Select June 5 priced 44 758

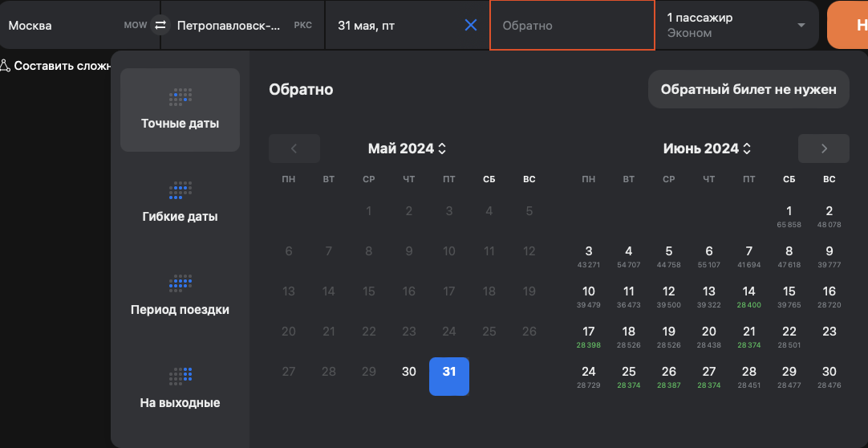[669, 256]
